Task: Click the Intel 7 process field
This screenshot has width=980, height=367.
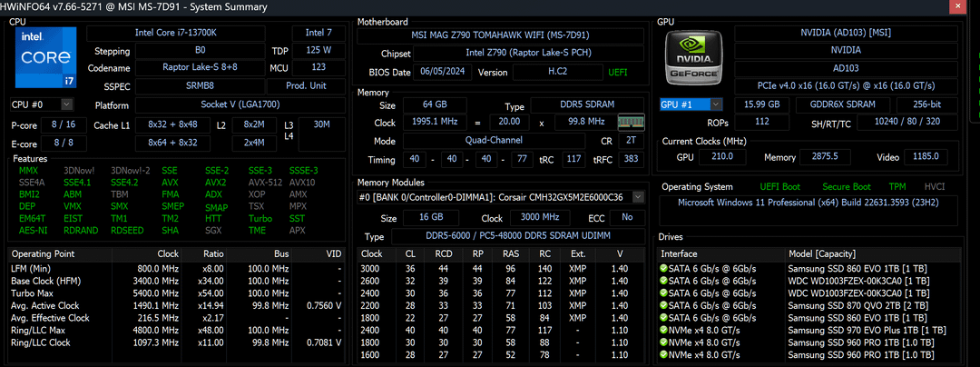Action: 318,33
